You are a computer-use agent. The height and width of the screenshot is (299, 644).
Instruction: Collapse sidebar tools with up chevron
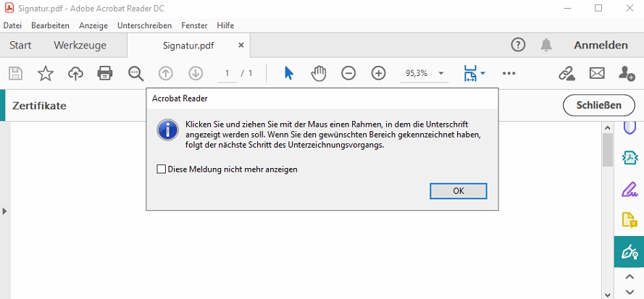coord(630,277)
